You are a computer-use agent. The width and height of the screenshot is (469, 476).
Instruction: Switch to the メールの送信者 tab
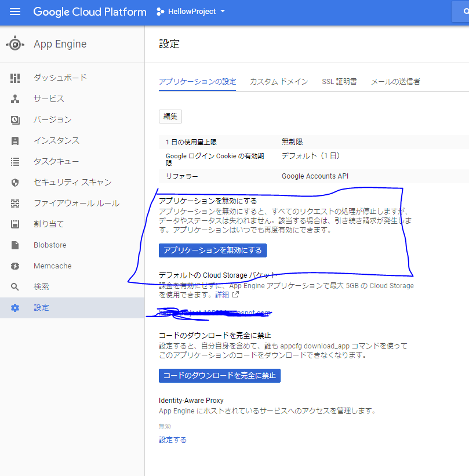pos(395,82)
